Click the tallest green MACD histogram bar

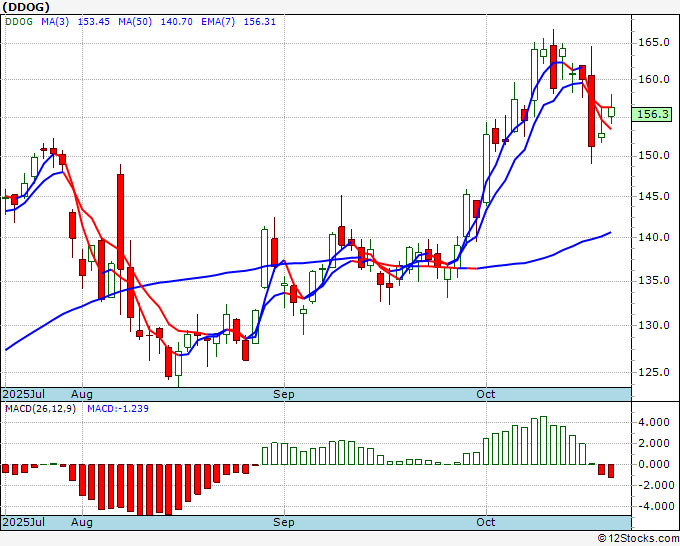coord(544,441)
